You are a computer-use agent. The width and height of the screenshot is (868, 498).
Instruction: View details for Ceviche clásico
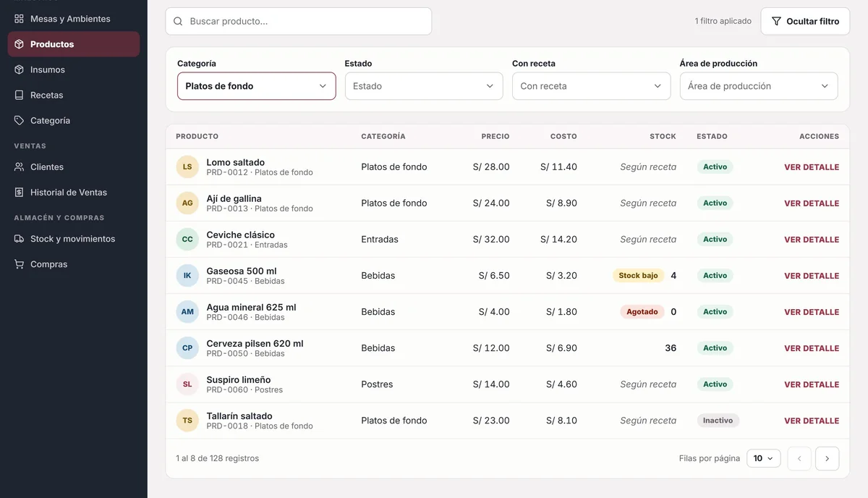coord(812,240)
